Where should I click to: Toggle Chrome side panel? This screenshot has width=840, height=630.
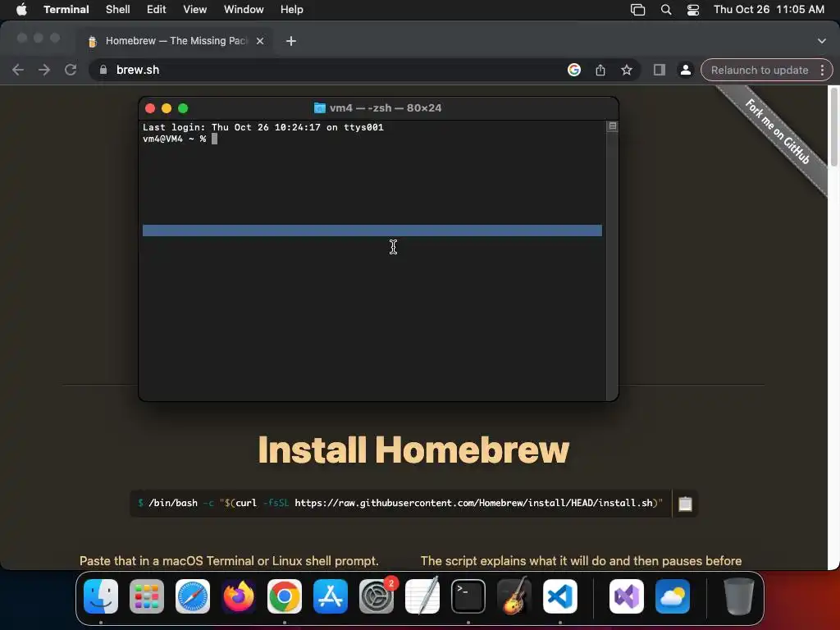coord(660,70)
